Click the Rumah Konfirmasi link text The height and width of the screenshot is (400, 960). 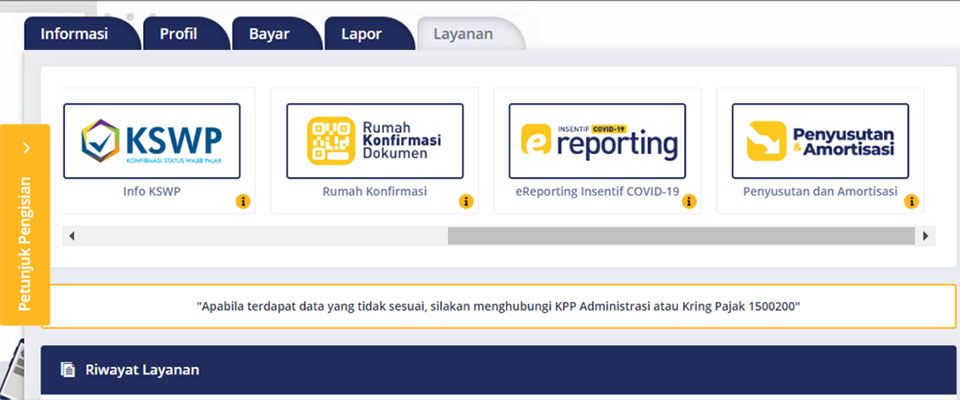coord(375,192)
